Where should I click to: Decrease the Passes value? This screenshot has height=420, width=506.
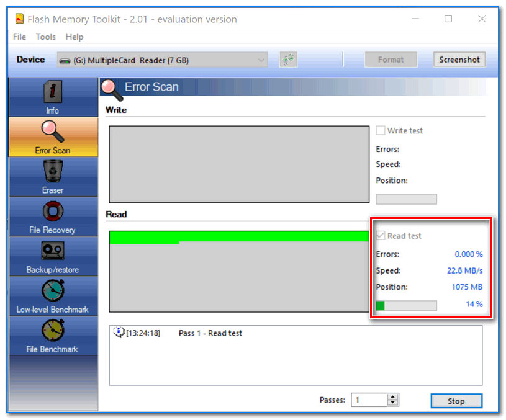click(x=392, y=403)
